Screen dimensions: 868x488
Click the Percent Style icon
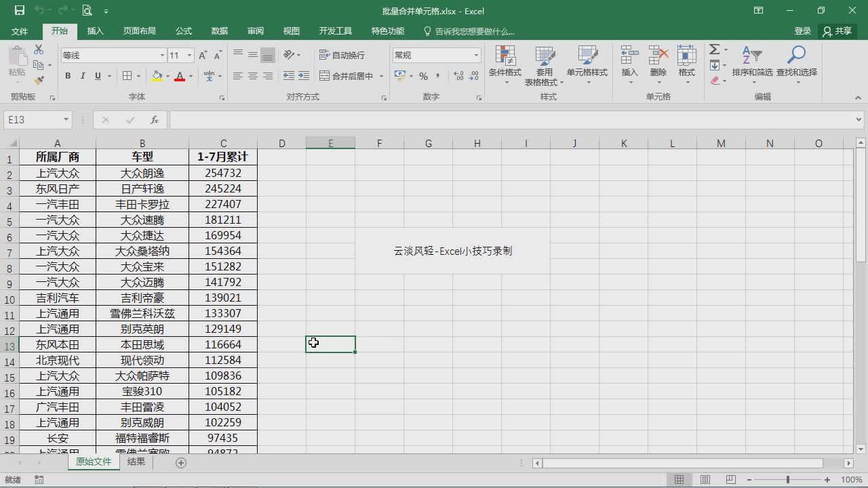423,76
